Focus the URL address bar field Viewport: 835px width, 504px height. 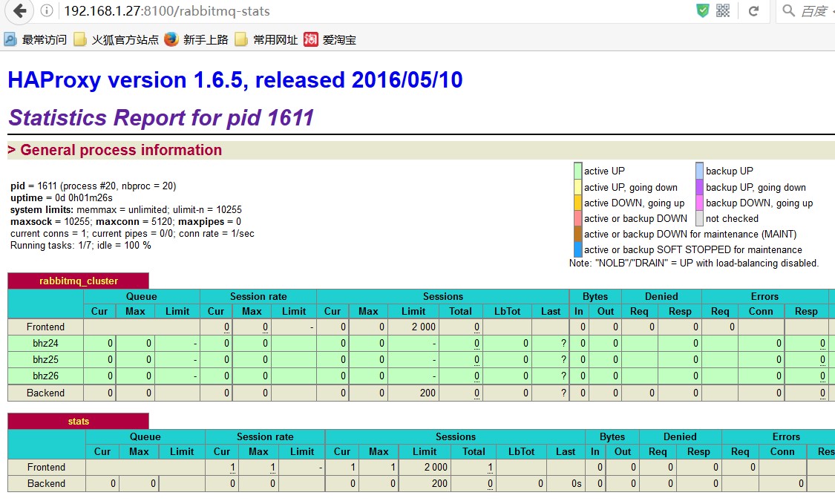373,10
